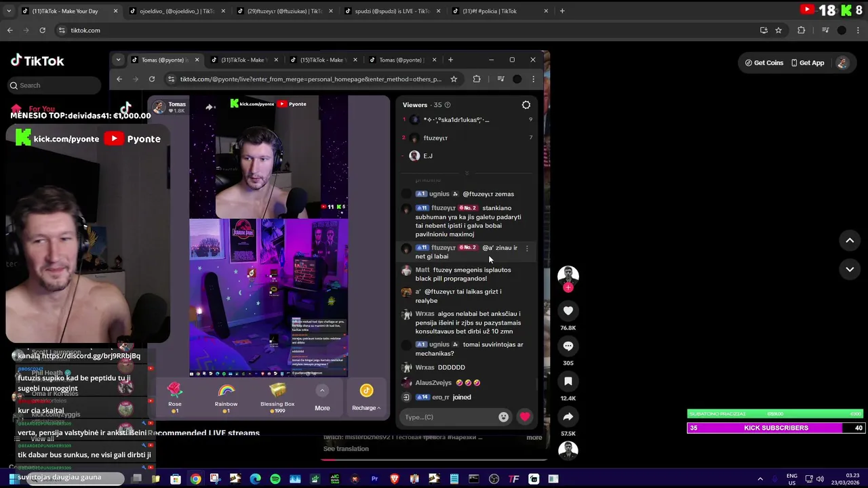Share the video with 57.5K shares
This screenshot has height=488, width=868.
point(568,417)
